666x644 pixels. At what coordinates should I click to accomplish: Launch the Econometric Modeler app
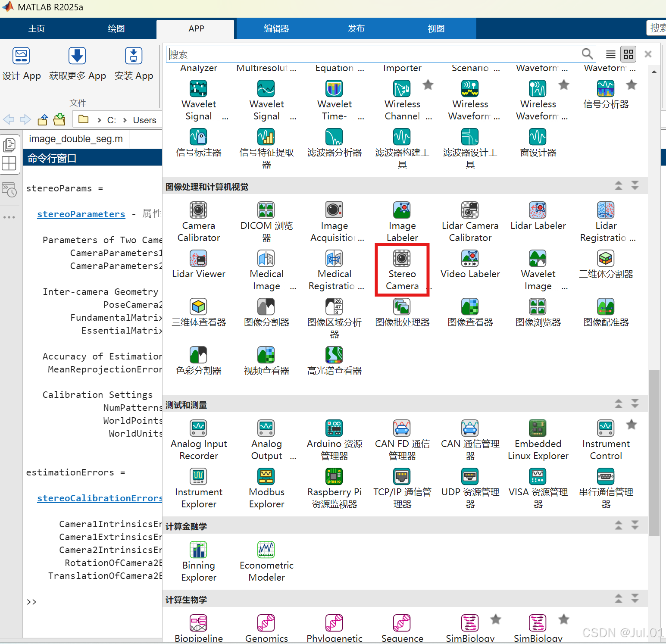[266, 561]
